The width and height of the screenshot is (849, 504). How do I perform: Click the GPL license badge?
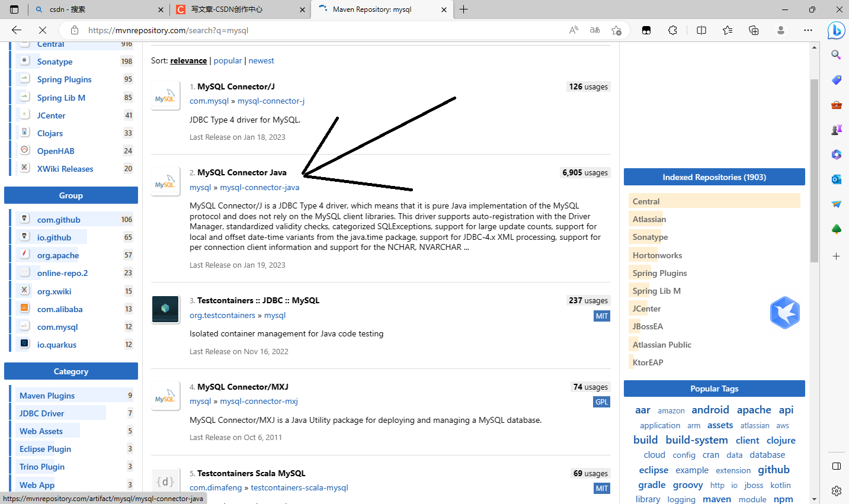click(601, 402)
